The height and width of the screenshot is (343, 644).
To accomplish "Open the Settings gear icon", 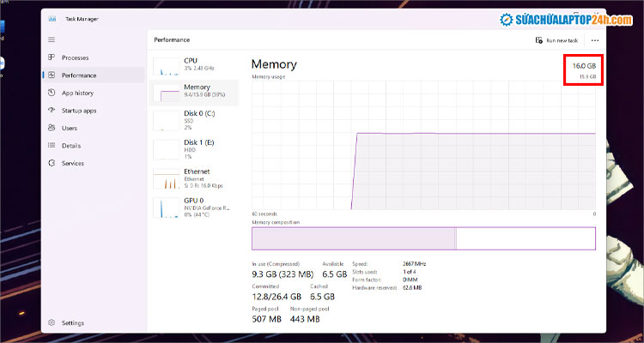I will tap(52, 322).
